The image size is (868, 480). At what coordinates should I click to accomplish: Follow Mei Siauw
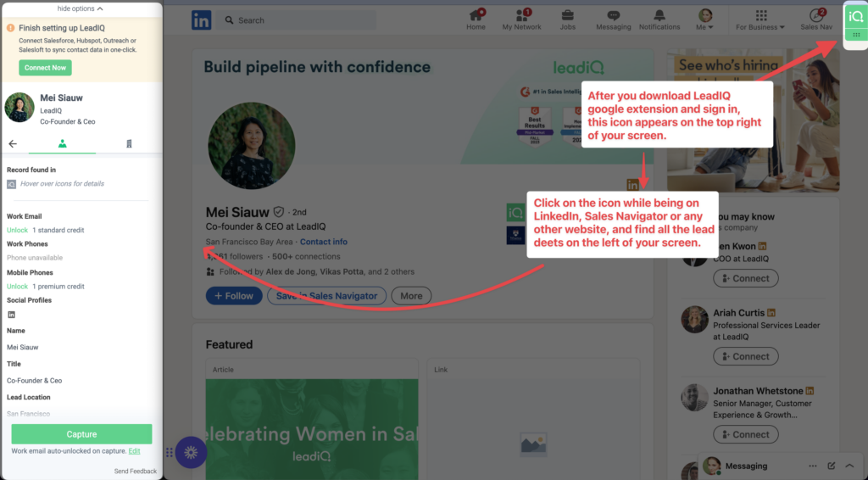point(234,296)
